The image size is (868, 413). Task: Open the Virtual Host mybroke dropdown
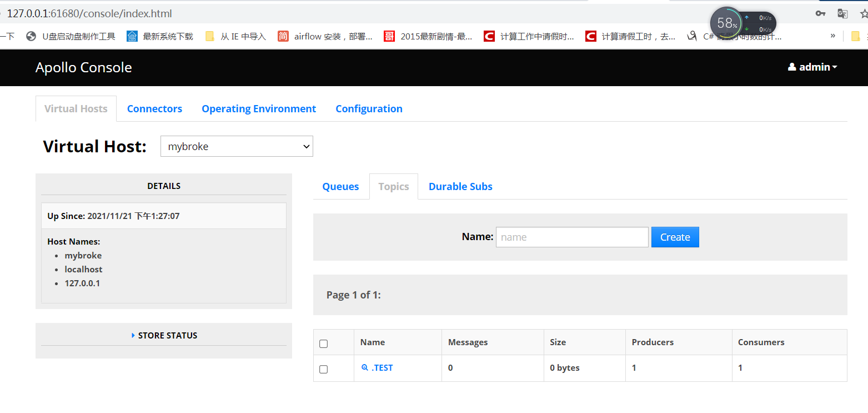pyautogui.click(x=237, y=146)
